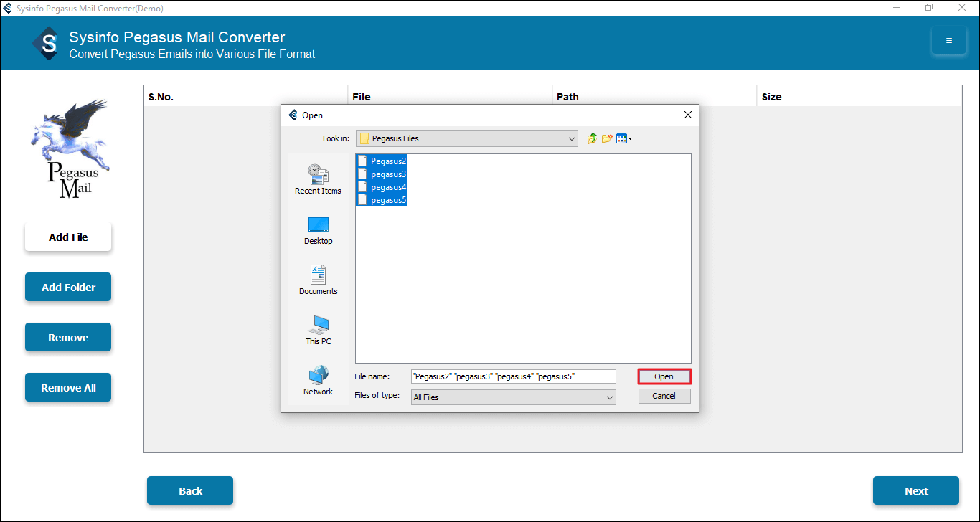Open the Look in dropdown

tap(572, 138)
